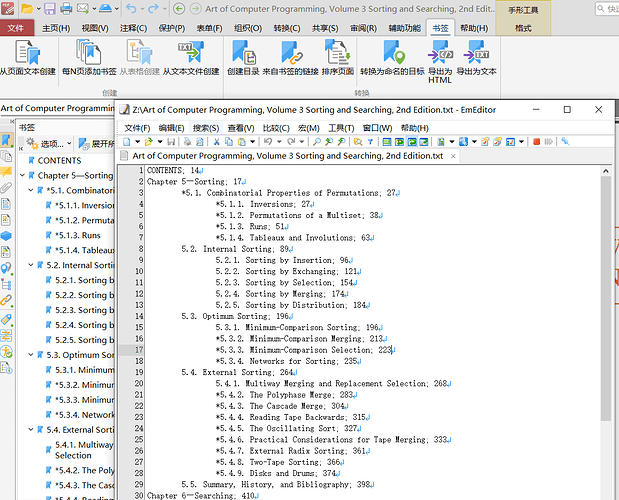Click the line '*5.4.9. Disks and Drums; 374'

click(x=278, y=473)
